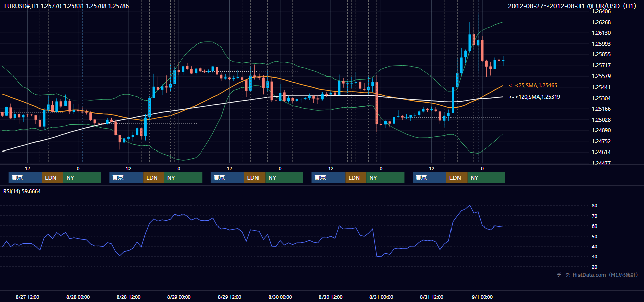Click price axis value 1.25579
The width and height of the screenshot is (644, 302).
601,76
